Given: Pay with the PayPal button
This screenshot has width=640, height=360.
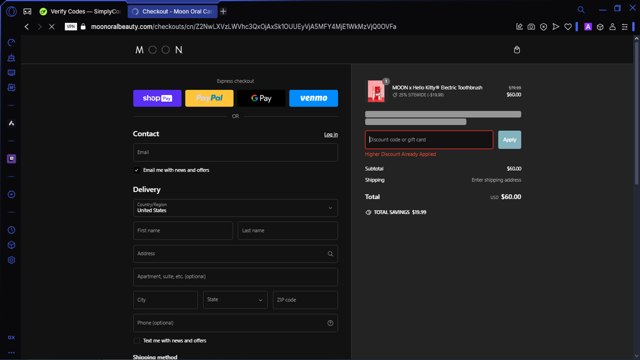Looking at the screenshot, I should click(209, 98).
